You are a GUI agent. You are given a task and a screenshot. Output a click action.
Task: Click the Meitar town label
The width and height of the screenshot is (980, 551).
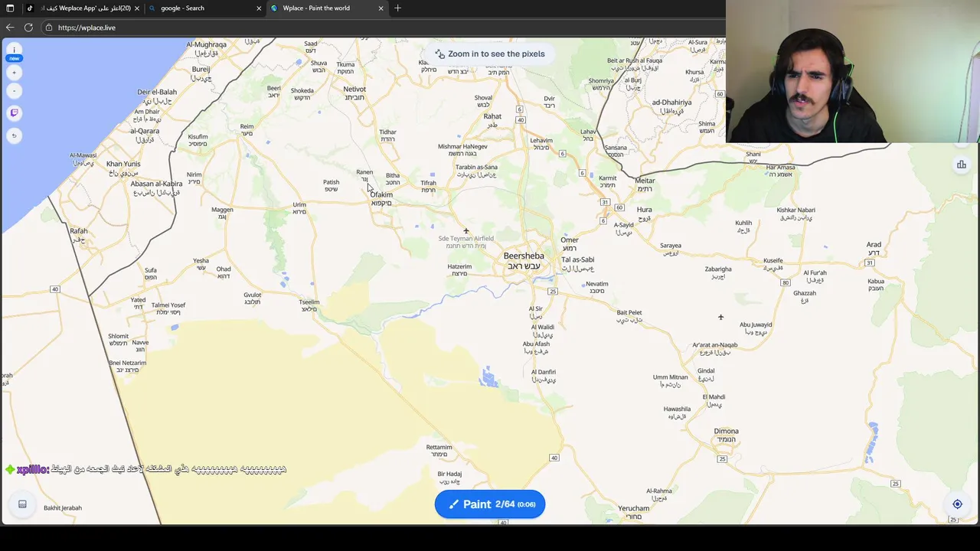click(645, 184)
